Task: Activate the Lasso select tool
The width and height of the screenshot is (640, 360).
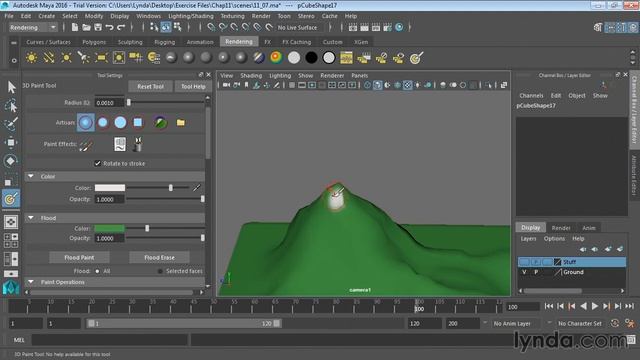Action: pyautogui.click(x=11, y=105)
